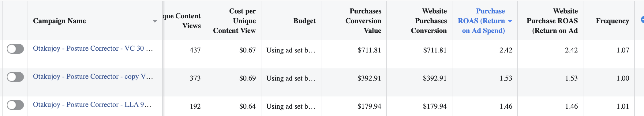Sort by Unique Content Views header
Image resolution: width=644 pixels, height=116 pixels.
(182, 21)
